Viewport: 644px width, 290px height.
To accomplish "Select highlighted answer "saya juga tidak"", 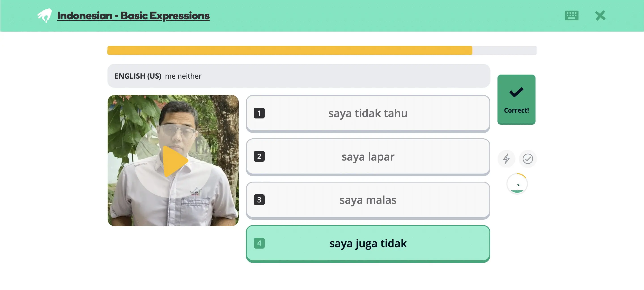I will pyautogui.click(x=368, y=243).
